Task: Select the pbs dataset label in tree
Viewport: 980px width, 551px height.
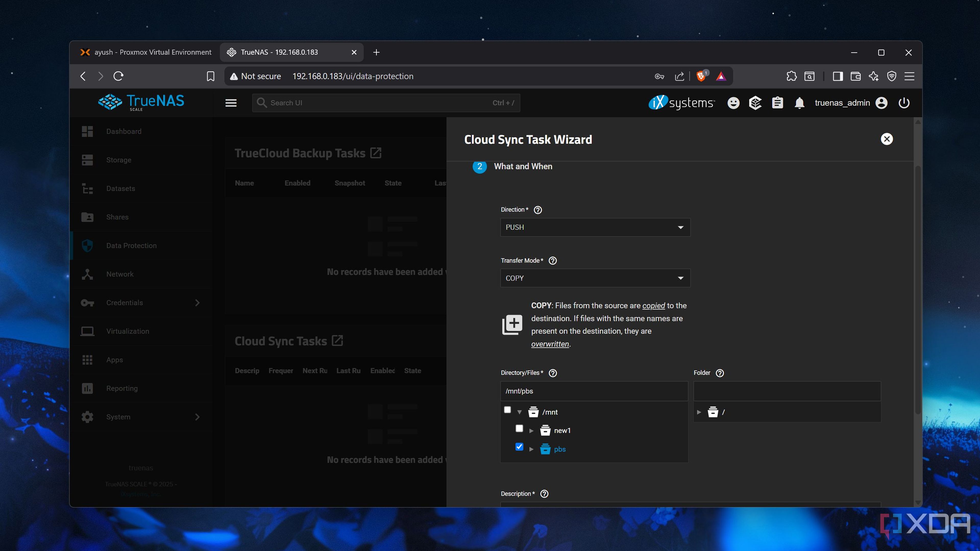Action: tap(560, 449)
